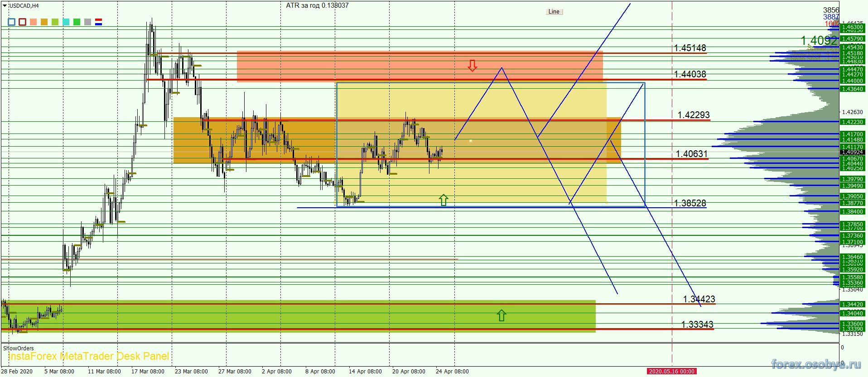Click the 1.38528 level label

[x=690, y=203]
